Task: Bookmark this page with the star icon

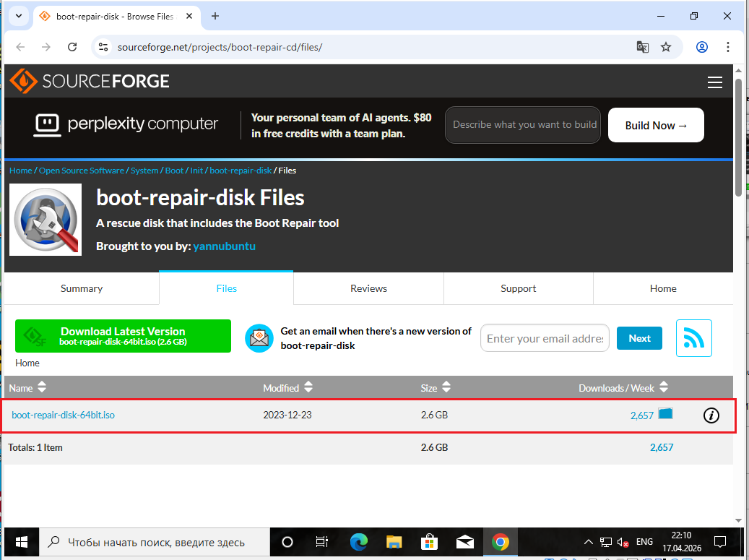Action: coord(666,46)
